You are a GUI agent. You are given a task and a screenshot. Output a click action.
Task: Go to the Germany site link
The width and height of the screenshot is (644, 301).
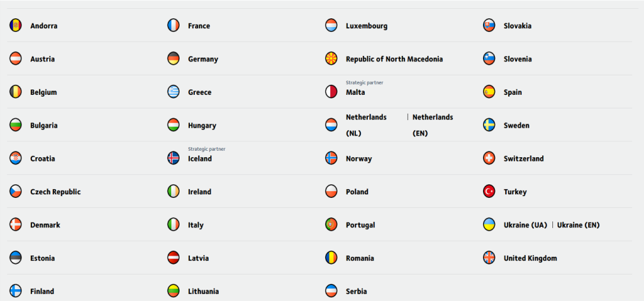(x=203, y=59)
